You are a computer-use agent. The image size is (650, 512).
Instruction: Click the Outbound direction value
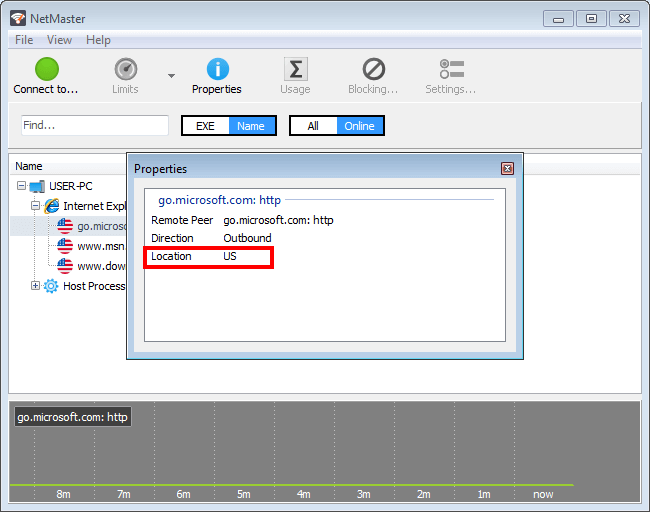click(247, 238)
